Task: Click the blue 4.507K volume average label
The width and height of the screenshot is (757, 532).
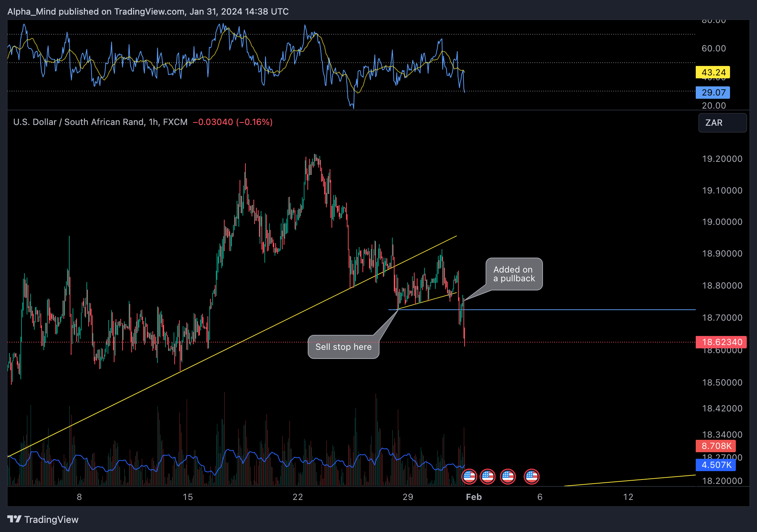Action: pos(716,465)
